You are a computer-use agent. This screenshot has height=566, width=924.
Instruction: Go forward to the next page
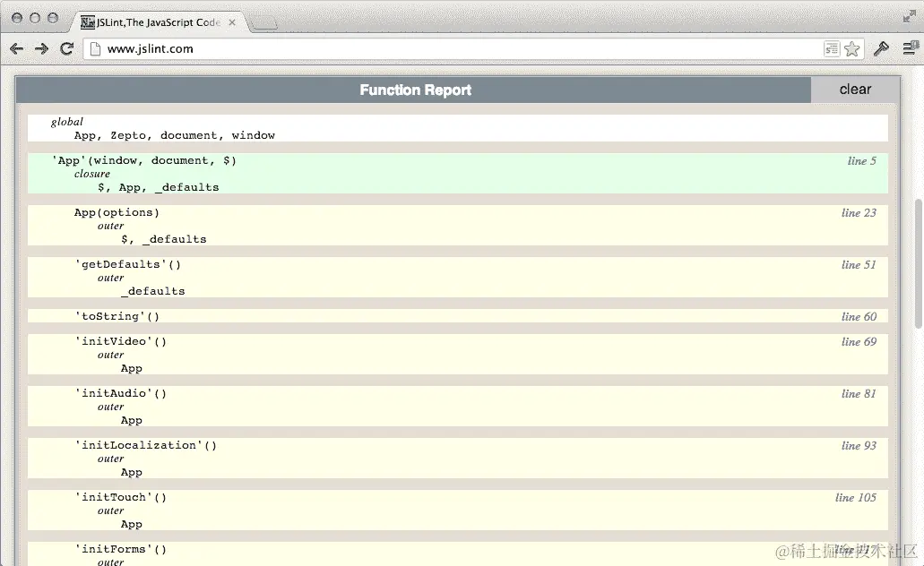click(x=41, y=49)
